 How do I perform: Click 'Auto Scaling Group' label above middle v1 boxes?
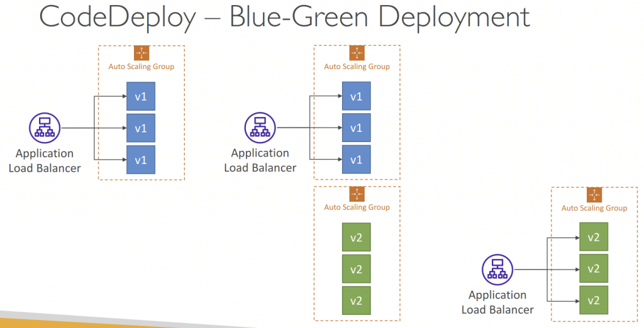point(357,67)
